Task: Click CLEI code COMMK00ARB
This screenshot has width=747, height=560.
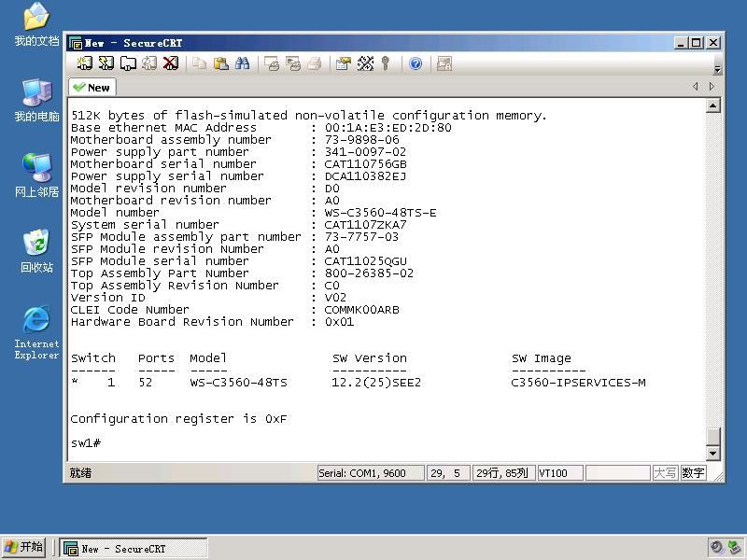Action: pos(361,310)
